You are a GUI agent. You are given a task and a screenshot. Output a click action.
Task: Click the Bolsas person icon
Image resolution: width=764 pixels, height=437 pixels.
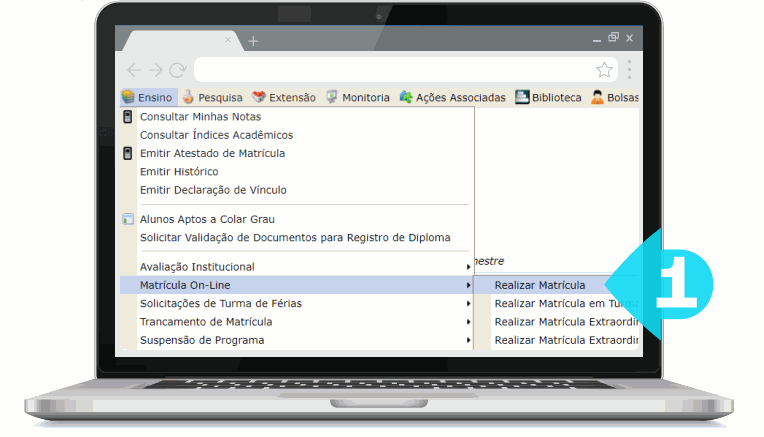597,98
